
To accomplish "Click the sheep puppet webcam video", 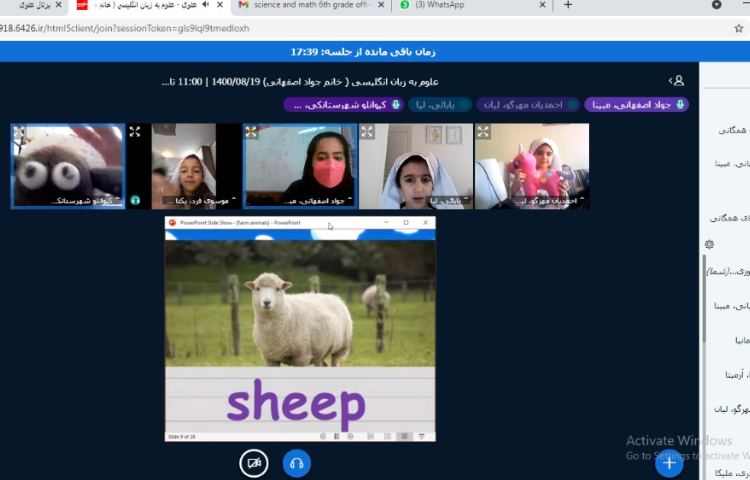I will click(x=68, y=166).
